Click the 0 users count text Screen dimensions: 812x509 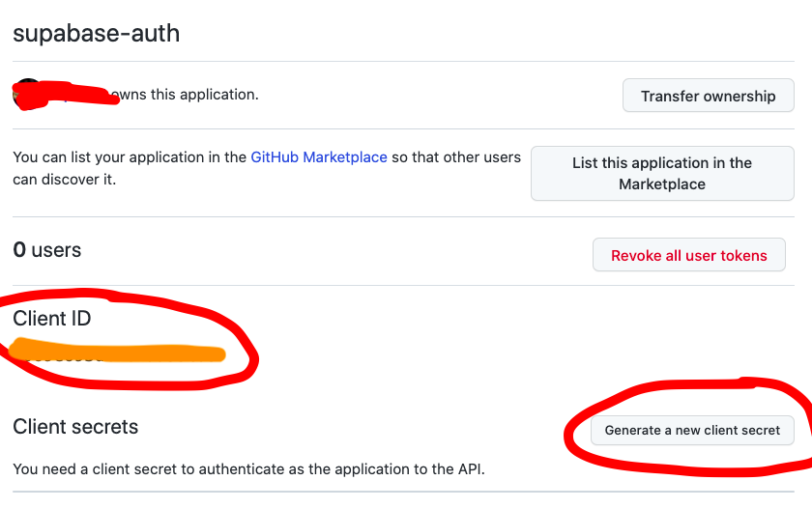click(x=47, y=250)
